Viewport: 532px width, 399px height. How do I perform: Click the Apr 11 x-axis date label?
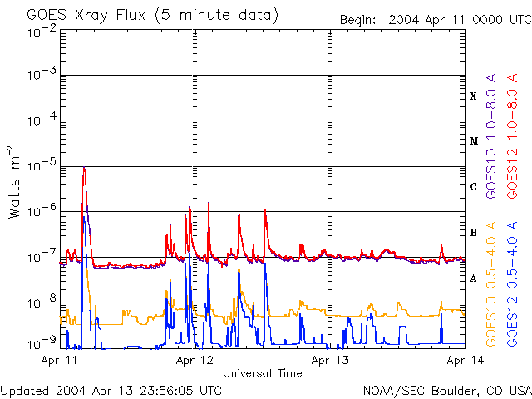point(59,361)
